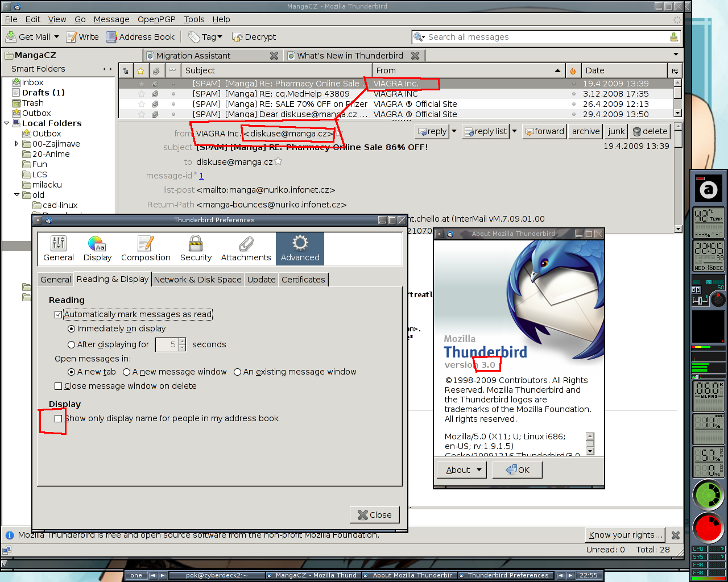
Task: Expand the 00-Zajimave folder
Action: (x=16, y=144)
